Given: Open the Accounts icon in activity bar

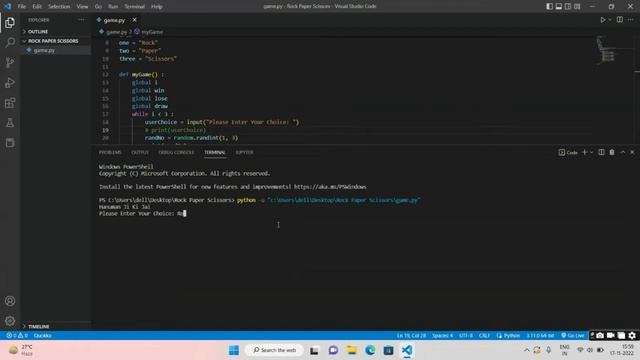Looking at the screenshot, I should [10, 301].
